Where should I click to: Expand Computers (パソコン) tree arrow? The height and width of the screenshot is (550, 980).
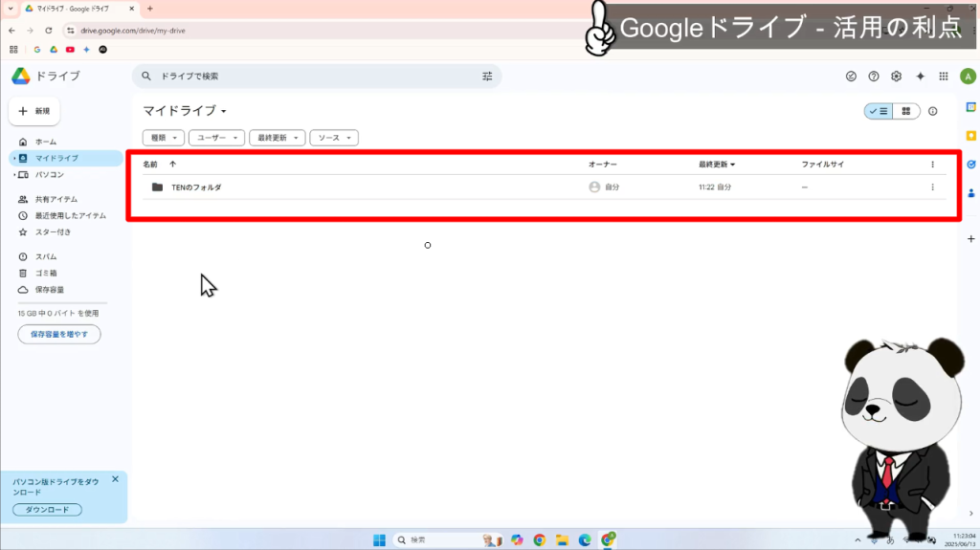pos(14,174)
